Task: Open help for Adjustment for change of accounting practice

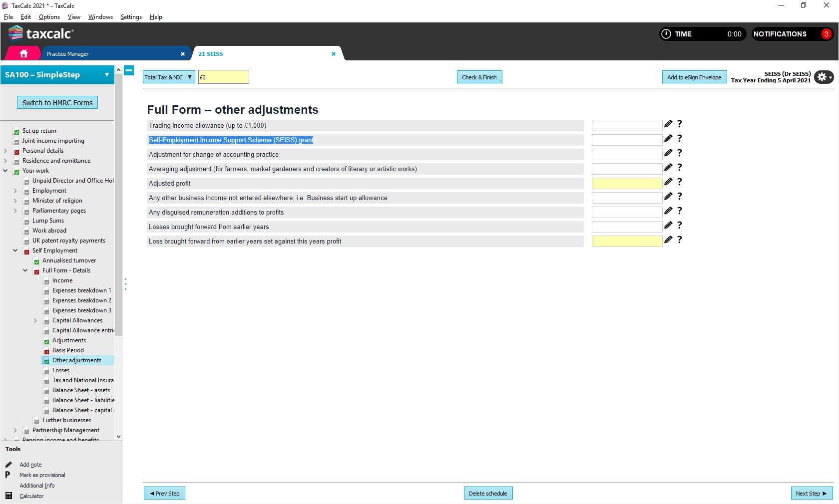Action: (x=680, y=153)
